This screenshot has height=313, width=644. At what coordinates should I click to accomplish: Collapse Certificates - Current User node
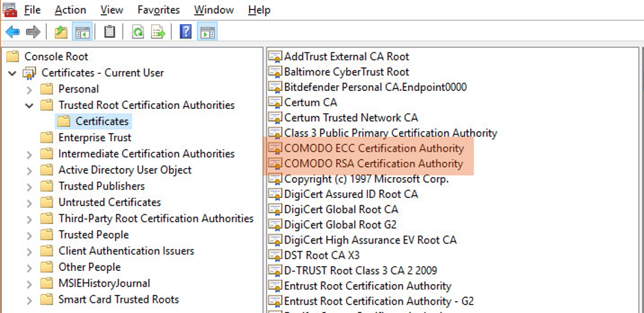[12, 73]
